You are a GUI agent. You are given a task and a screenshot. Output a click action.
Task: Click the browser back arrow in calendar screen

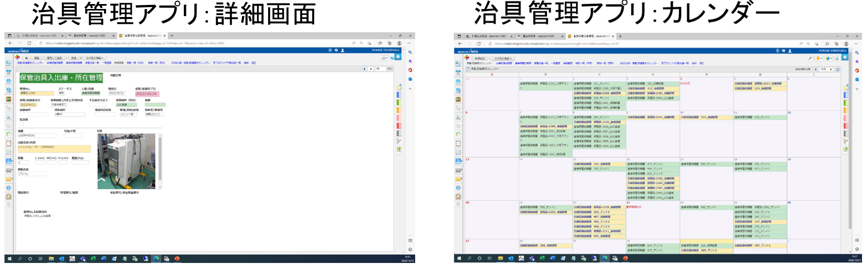[460, 43]
